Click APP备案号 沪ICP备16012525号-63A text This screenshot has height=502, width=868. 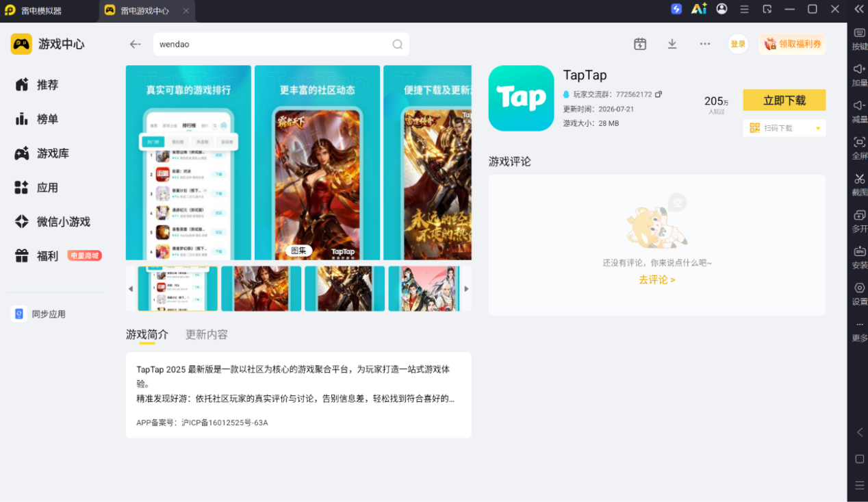point(203,423)
